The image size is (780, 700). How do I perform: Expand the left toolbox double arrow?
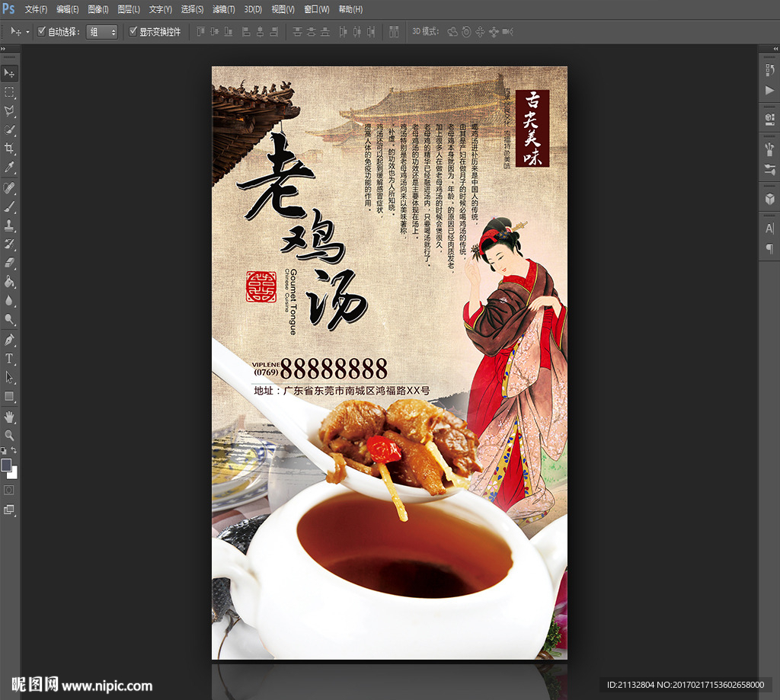tap(3, 49)
